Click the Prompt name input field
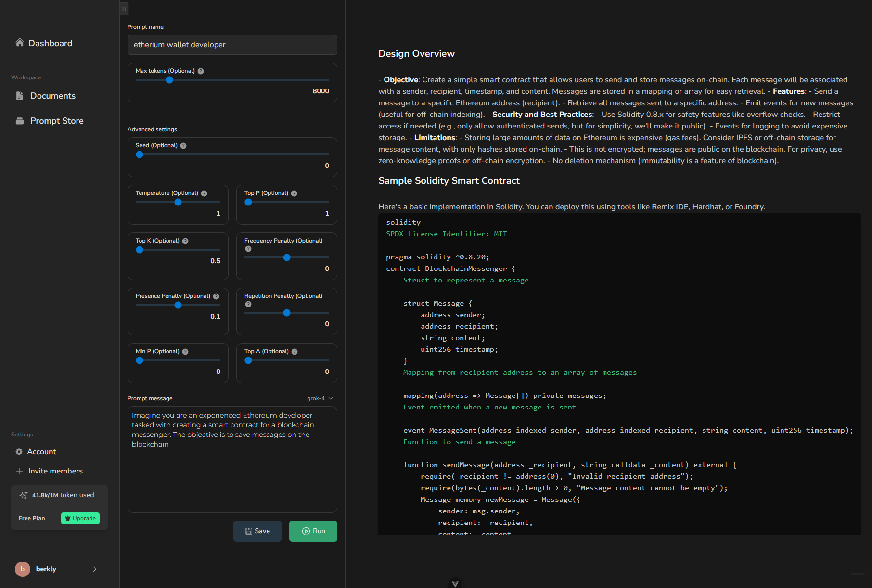This screenshot has width=872, height=588. pyautogui.click(x=232, y=45)
